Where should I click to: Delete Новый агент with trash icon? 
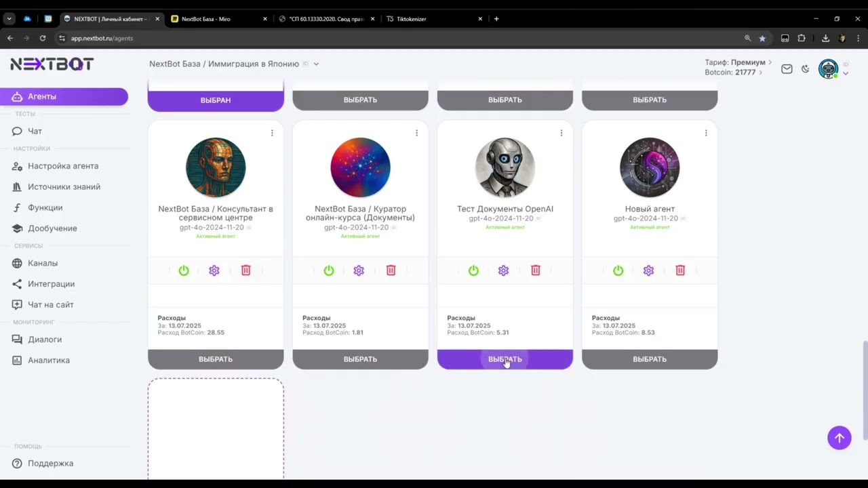(680, 270)
